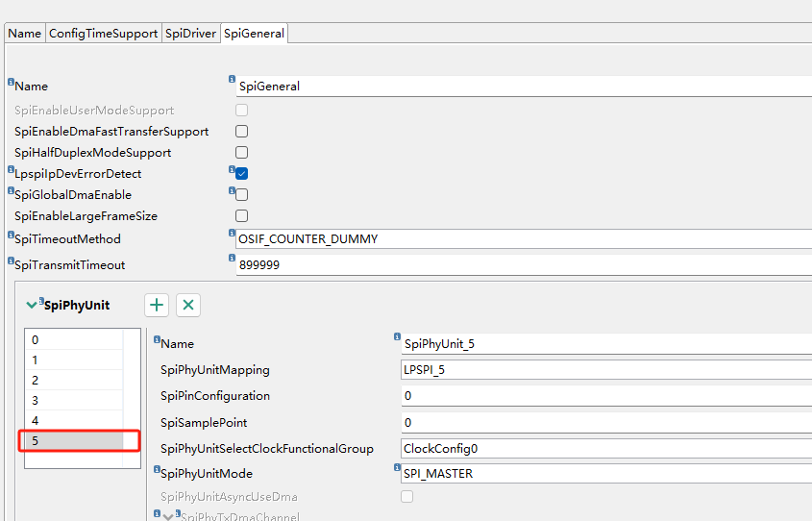Click info icon next to SpiTransmitTimeout value
812x521 pixels.
click(x=232, y=258)
